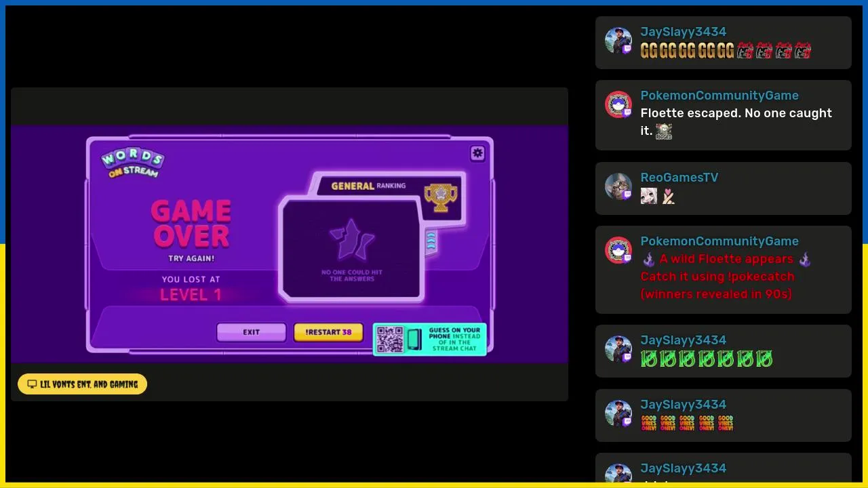This screenshot has height=488, width=868.
Task: Click the skull emote after Floette escaped
Action: pyautogui.click(x=664, y=131)
